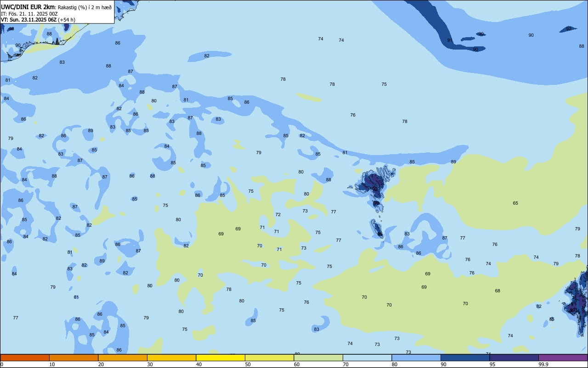Screen dimensions: 588x368
Task: Click the map title 'UWC/DINI EUR 2km'
Action: click(28, 7)
